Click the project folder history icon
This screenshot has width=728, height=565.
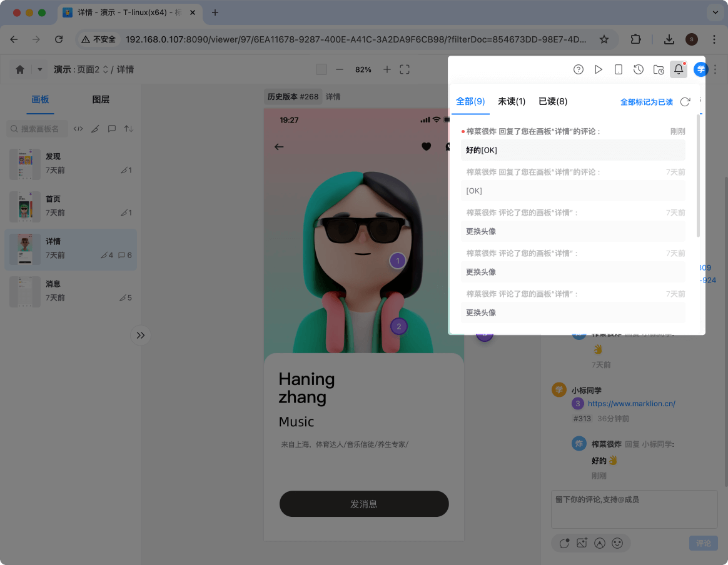(x=659, y=69)
